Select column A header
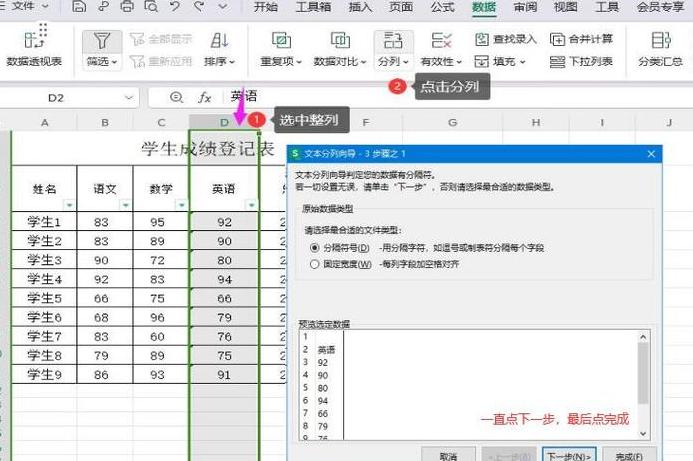 click(x=44, y=122)
